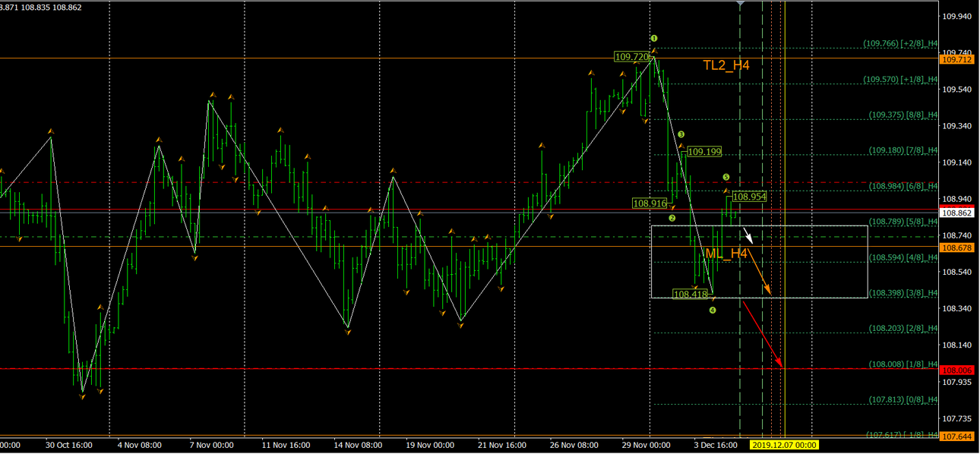Image resolution: width=980 pixels, height=454 pixels.
Task: Click the 108.340 value on price scale
Action: pyautogui.click(x=957, y=308)
